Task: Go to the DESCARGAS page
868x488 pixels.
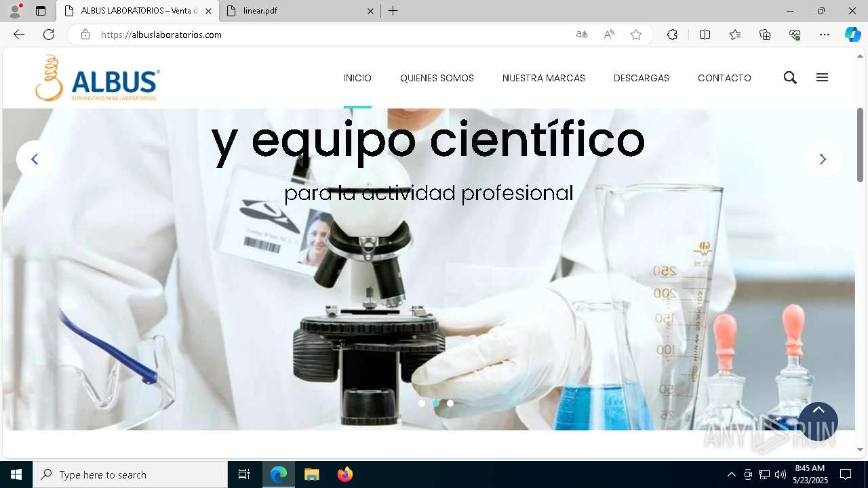Action: [x=642, y=78]
